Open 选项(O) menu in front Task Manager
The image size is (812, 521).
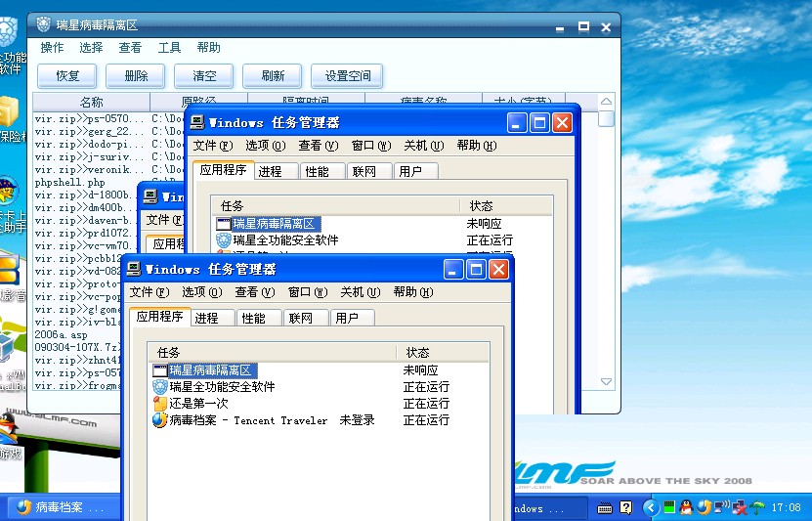point(202,292)
